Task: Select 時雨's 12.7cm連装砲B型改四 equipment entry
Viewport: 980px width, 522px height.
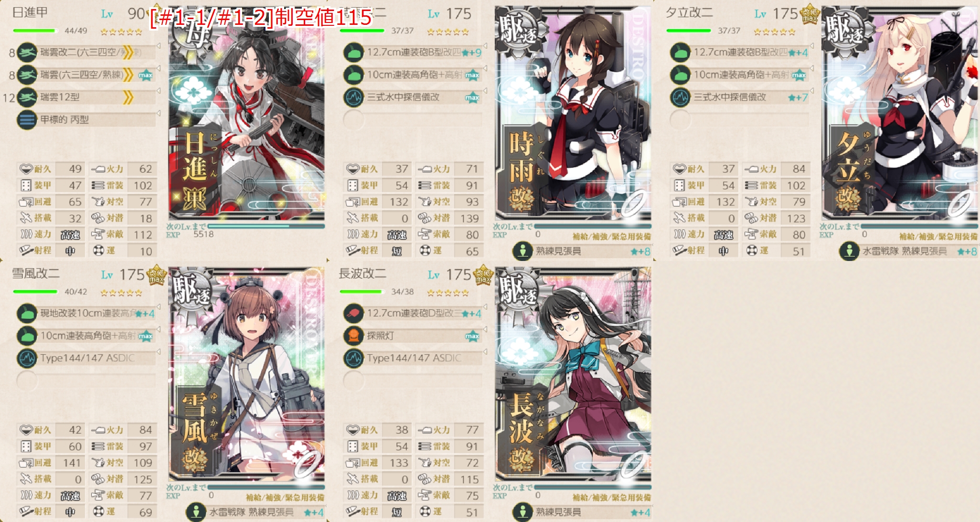Action: coord(414,53)
